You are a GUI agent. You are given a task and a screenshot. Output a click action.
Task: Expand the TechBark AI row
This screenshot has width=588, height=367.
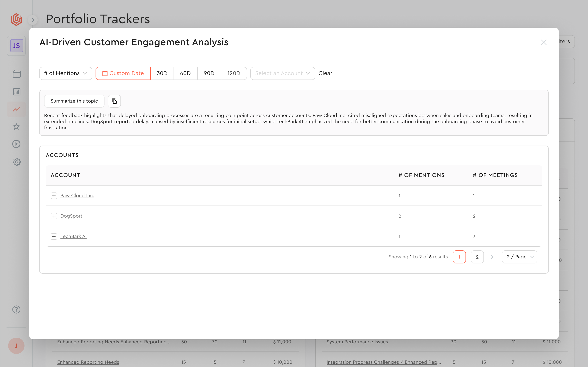click(54, 237)
